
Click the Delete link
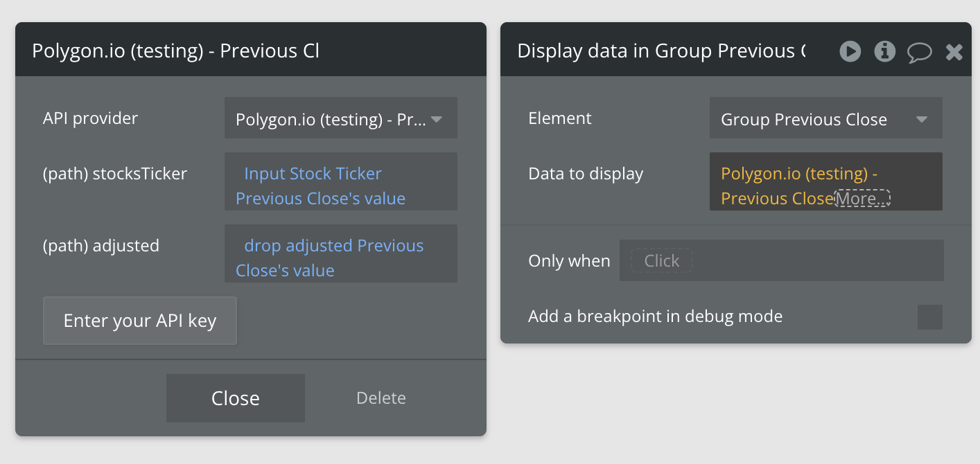[380, 398]
